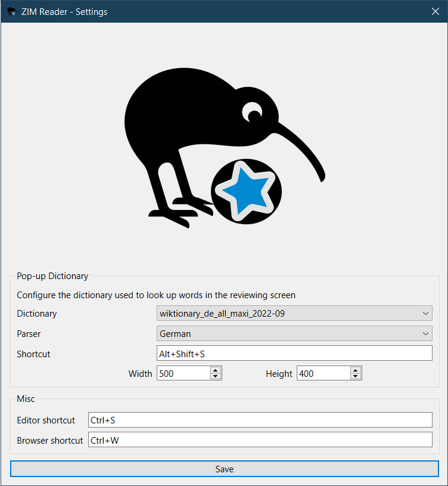Click the small app icon in title bar
The height and width of the screenshot is (486, 448).
[x=11, y=11]
